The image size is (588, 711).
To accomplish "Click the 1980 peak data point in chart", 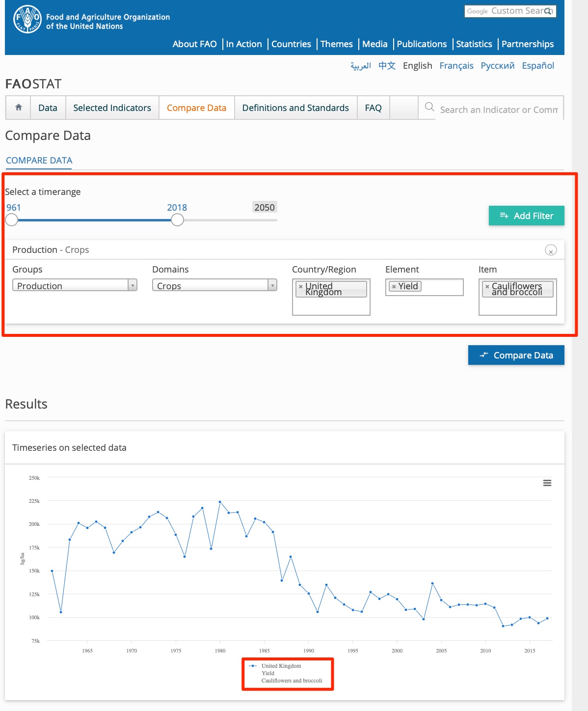I will pyautogui.click(x=220, y=502).
